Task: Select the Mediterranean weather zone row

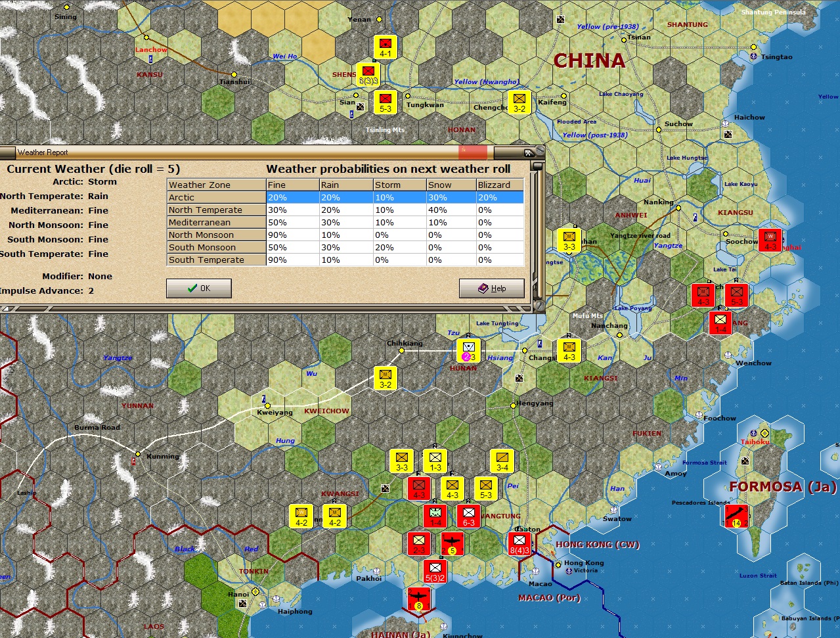Action: pos(345,222)
